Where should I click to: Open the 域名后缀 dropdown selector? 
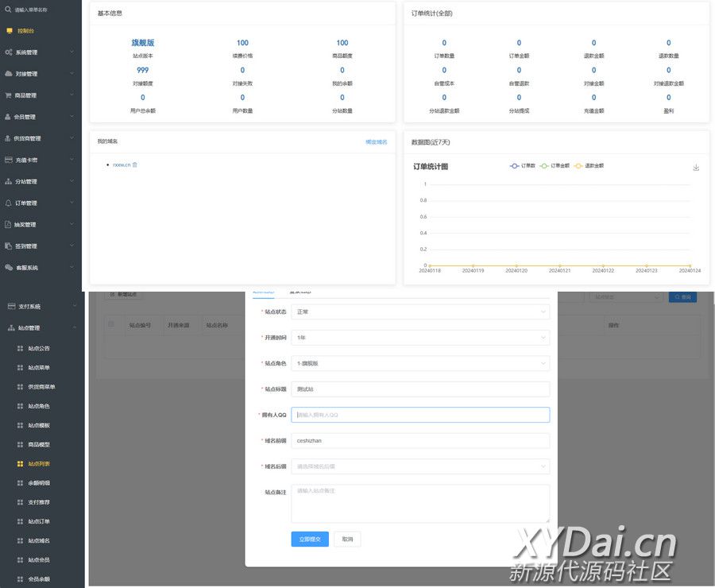(x=420, y=466)
